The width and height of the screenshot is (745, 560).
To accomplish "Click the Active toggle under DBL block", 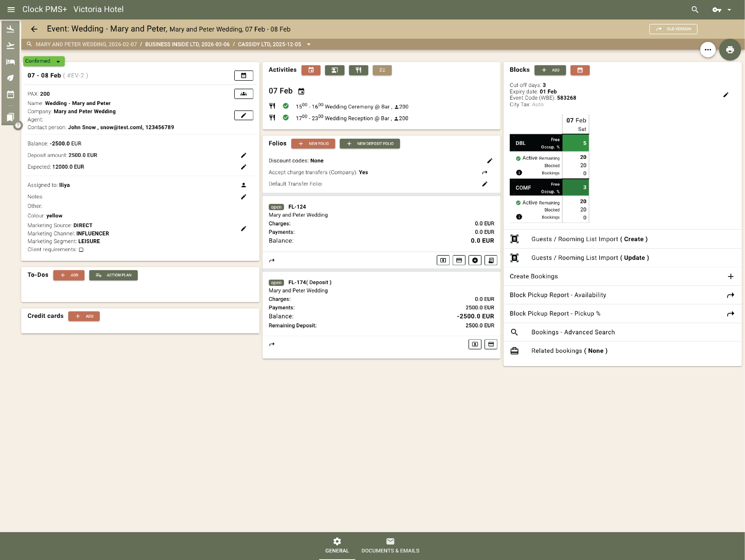I will 518,158.
